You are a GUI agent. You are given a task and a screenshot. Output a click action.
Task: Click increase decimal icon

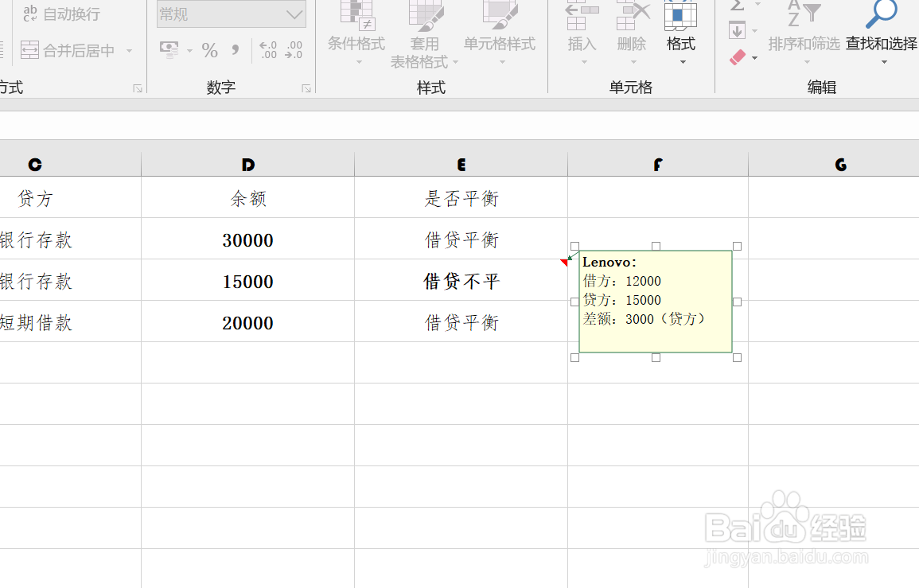point(268,50)
